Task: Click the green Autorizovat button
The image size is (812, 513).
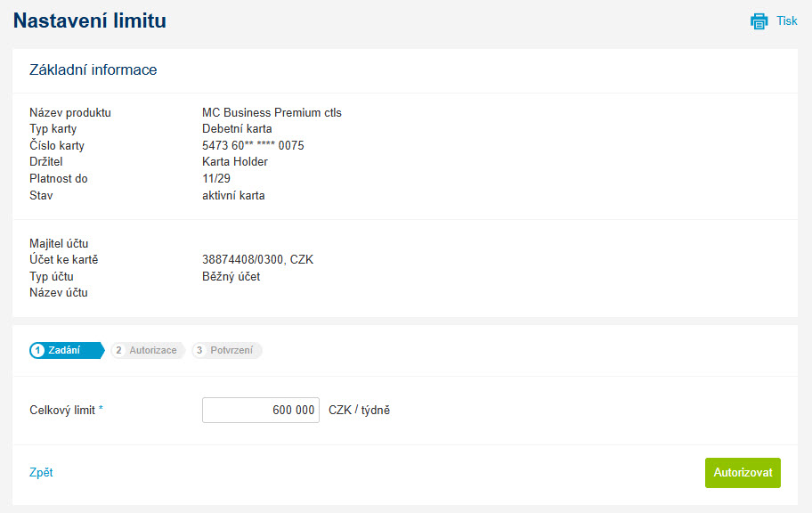Action: pyautogui.click(x=743, y=473)
